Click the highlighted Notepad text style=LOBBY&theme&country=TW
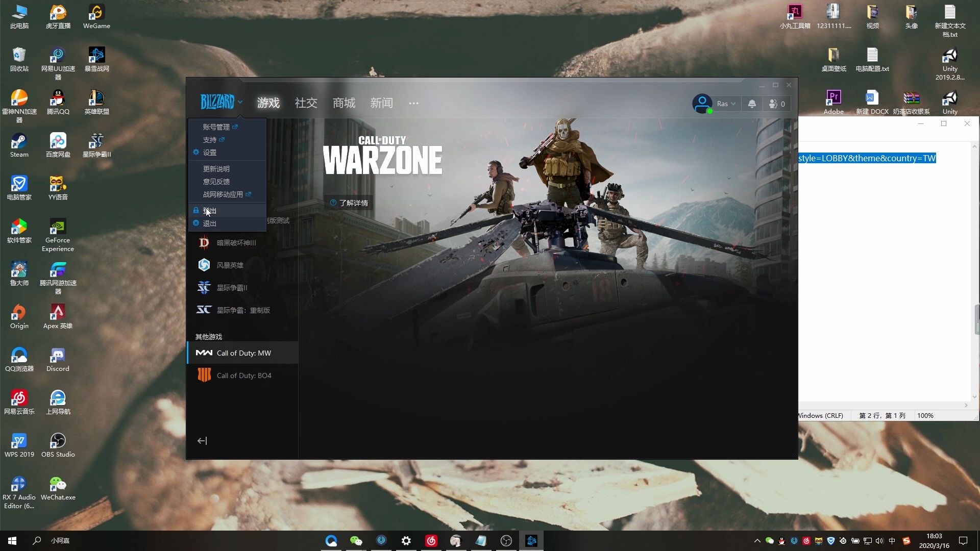Screen dimensions: 980x551 [867, 158]
